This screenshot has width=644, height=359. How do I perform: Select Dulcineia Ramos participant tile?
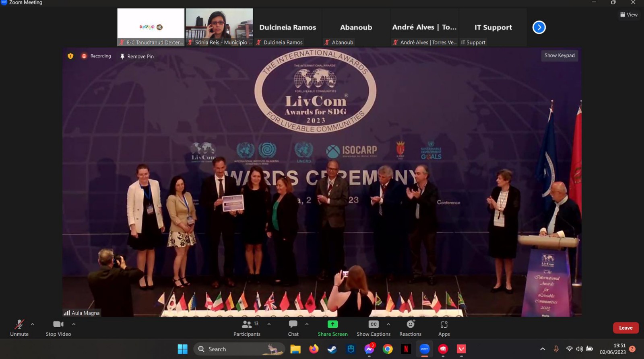288,27
